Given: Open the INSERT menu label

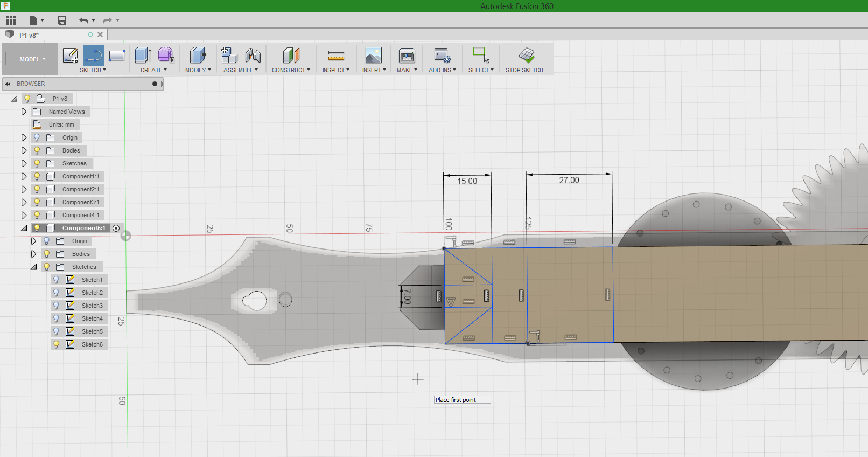Looking at the screenshot, I should point(374,70).
